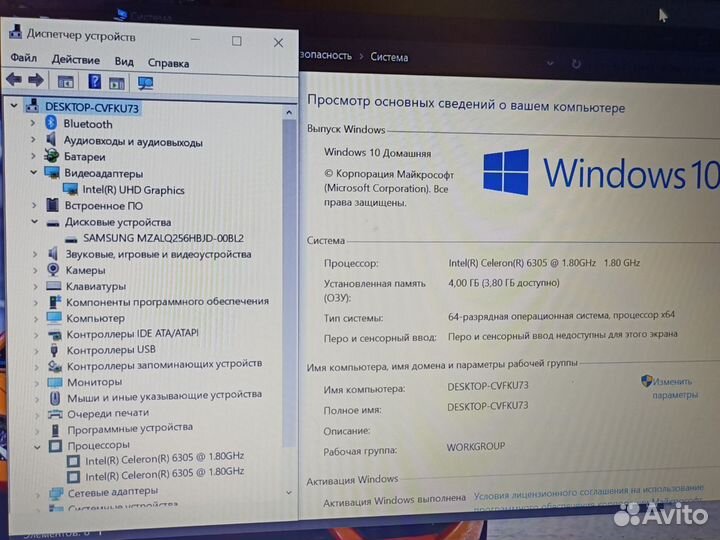This screenshot has width=720, height=540.
Task: Select SAMSUNG MZALQ256HBJD-00BL2 drive
Action: [163, 238]
